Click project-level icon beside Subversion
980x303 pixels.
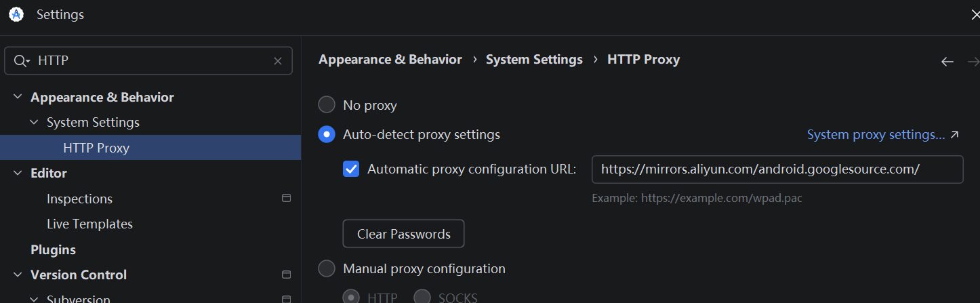click(x=286, y=299)
